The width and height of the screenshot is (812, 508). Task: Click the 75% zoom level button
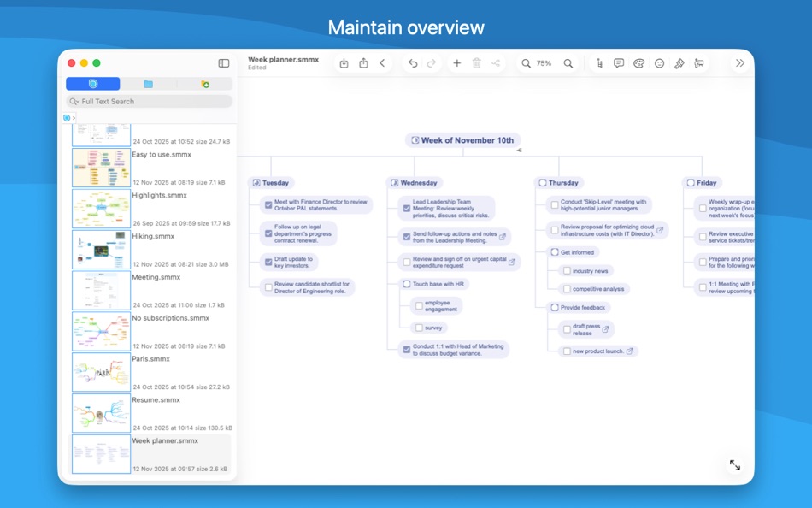point(545,62)
